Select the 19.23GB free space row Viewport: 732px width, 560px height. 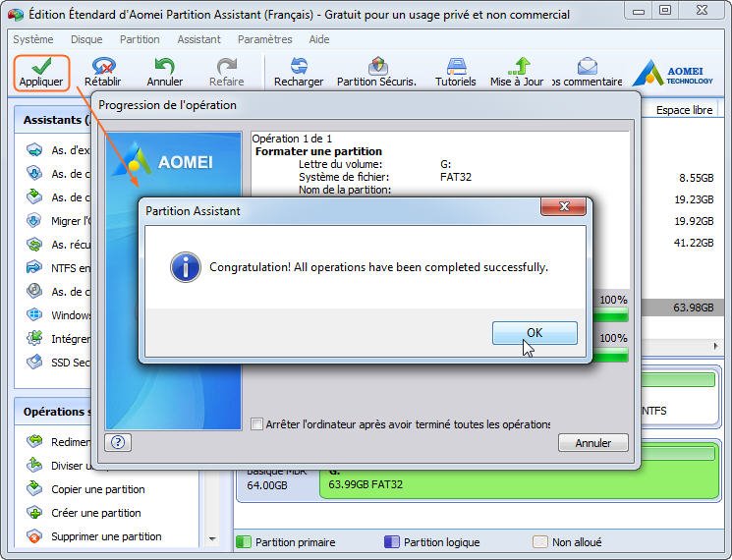pos(682,199)
